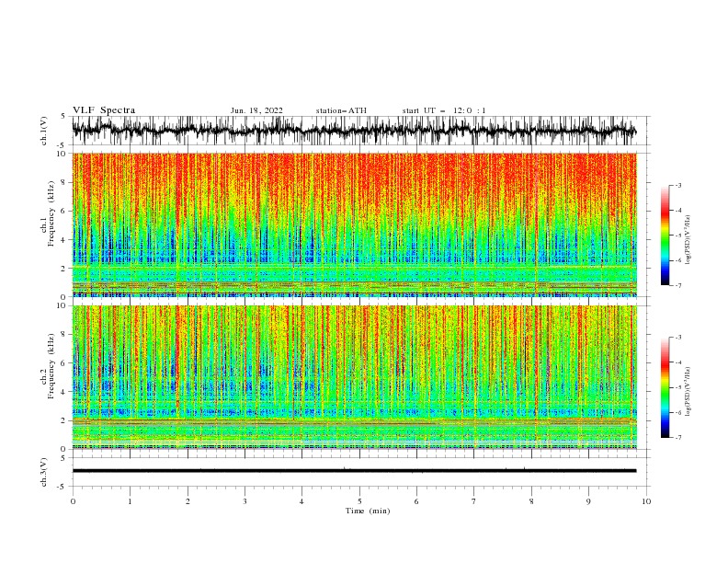This screenshot has height=563, width=728.
Task: Click the "ch.1(V)" axis label
Action: pos(44,131)
